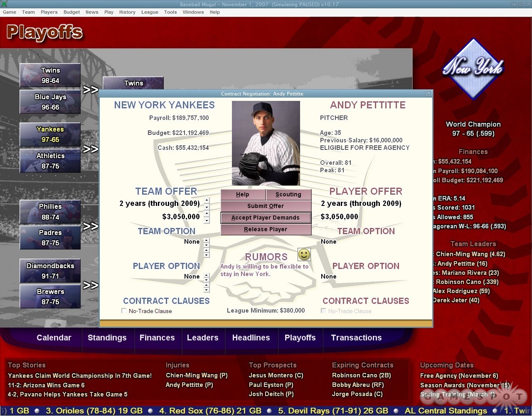Image resolution: width=532 pixels, height=416 pixels.
Task: Open the Players menu
Action: 49,12
